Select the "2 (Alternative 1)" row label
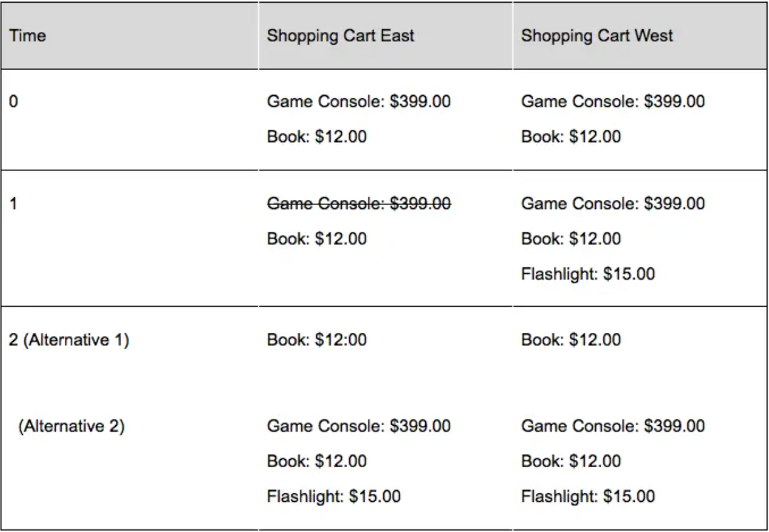 tap(68, 340)
